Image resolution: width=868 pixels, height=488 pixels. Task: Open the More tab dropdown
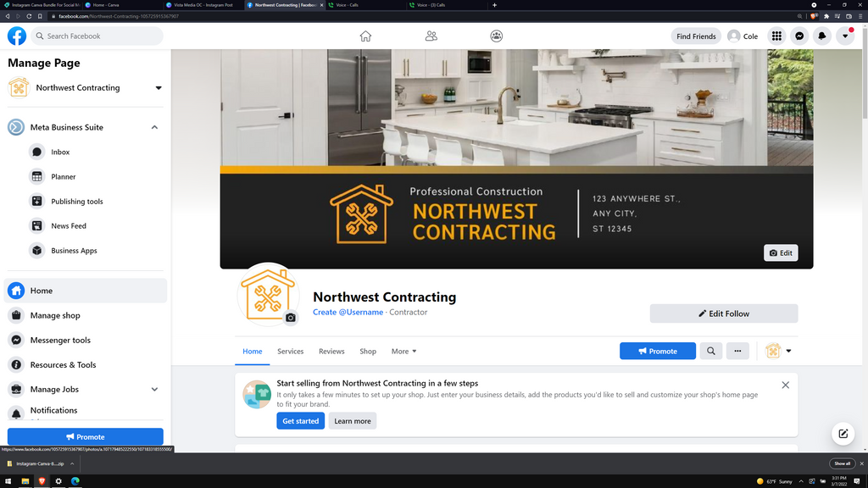(x=403, y=352)
